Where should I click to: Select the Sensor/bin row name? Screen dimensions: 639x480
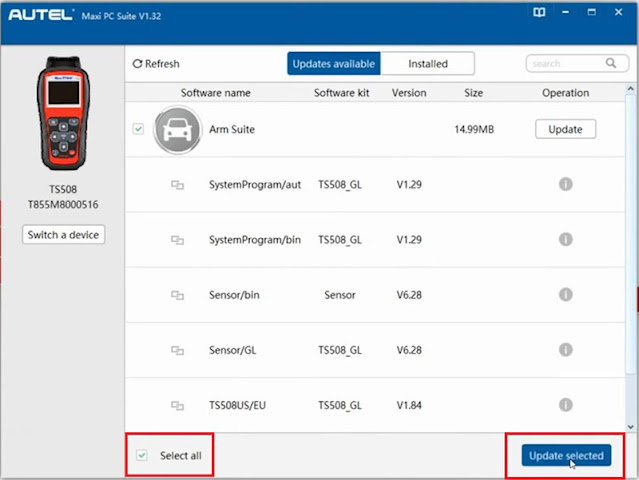point(234,295)
